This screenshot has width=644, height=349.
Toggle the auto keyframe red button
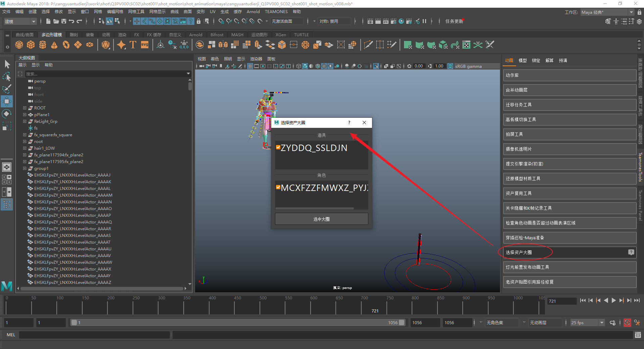click(627, 323)
